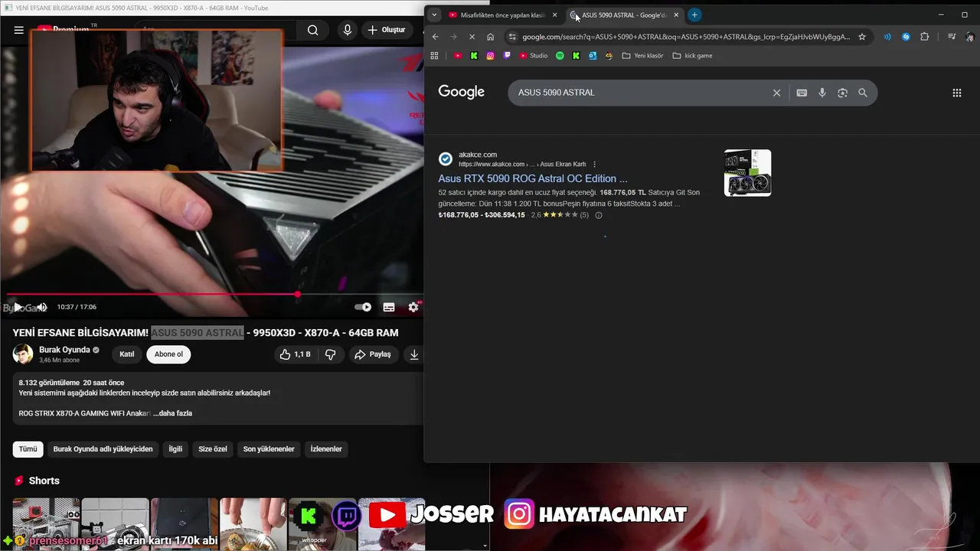
Task: Open a new browser tab
Action: pos(694,15)
